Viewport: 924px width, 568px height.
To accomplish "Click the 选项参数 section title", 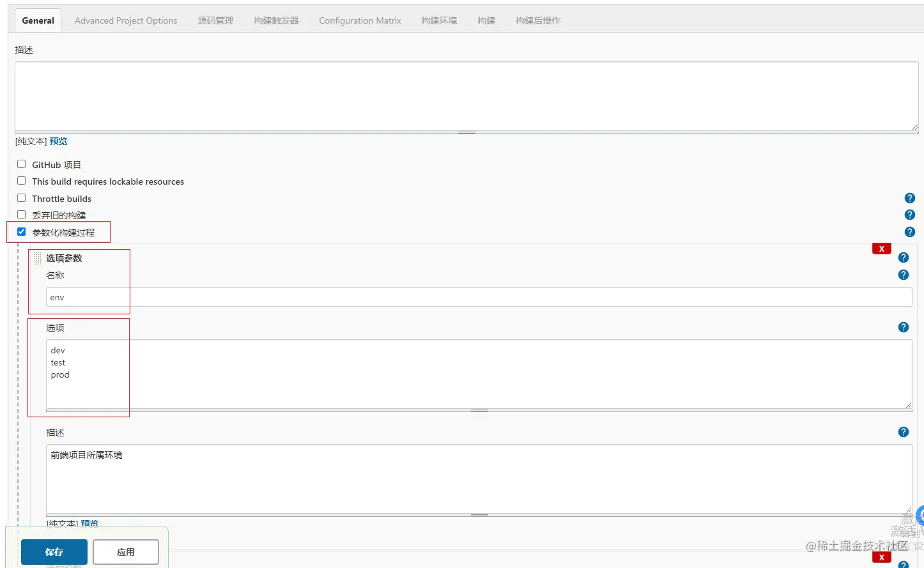I will [x=64, y=258].
